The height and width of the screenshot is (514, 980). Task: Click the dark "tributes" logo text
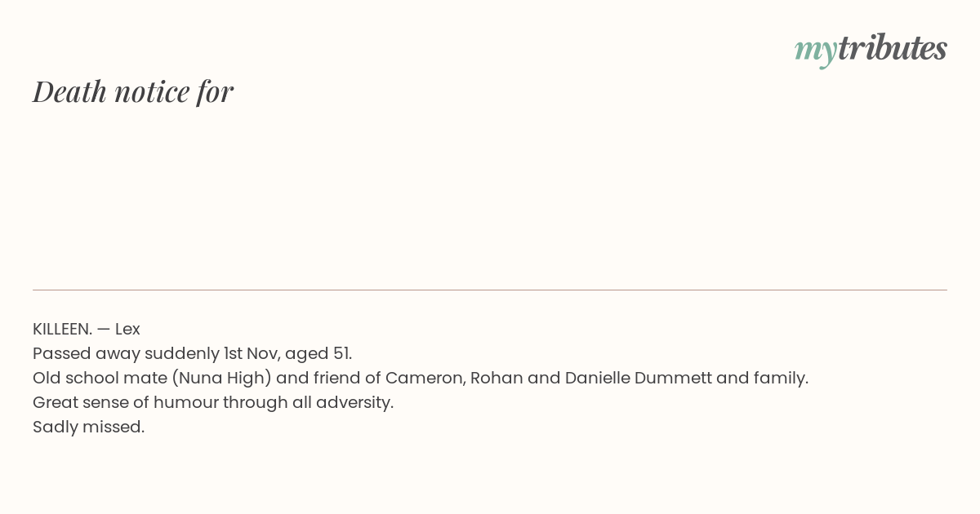pos(892,48)
